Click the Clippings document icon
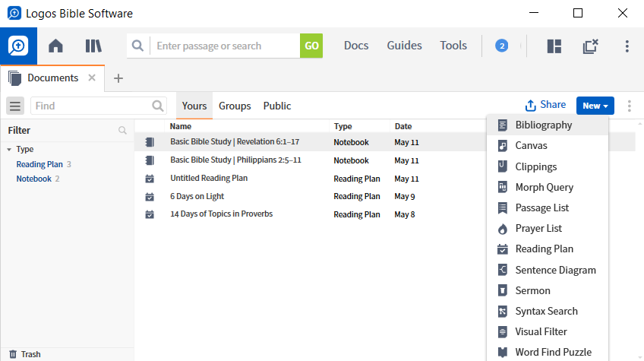This screenshot has width=644, height=361. pyautogui.click(x=502, y=166)
